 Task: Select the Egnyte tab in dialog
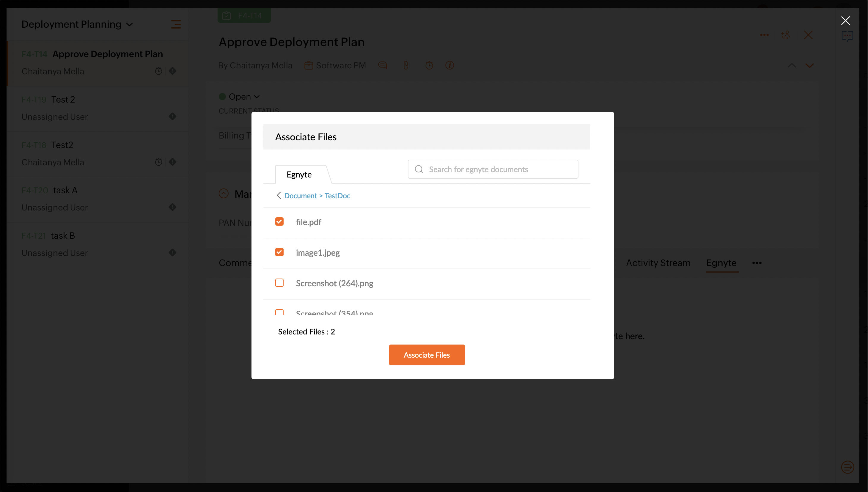(299, 175)
